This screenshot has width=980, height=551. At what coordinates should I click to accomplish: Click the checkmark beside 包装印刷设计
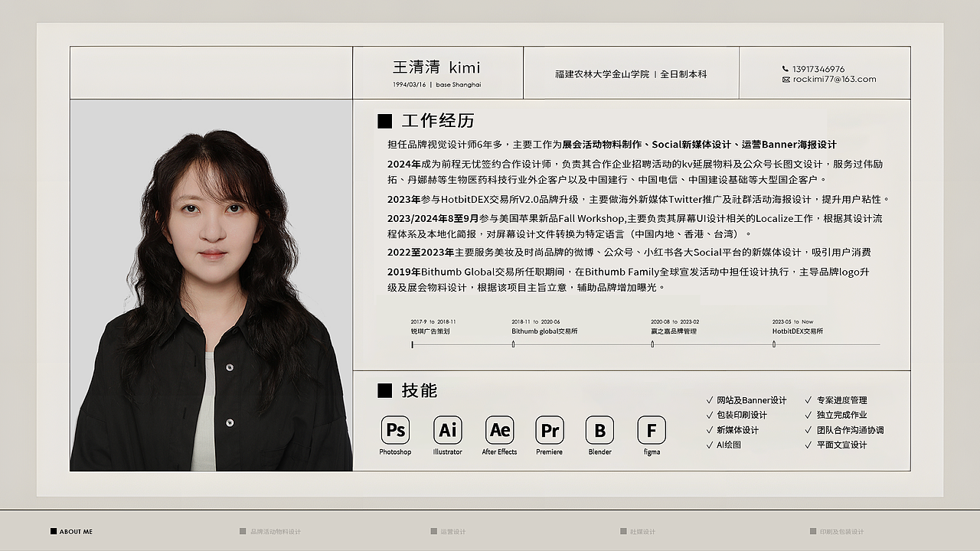(x=710, y=415)
